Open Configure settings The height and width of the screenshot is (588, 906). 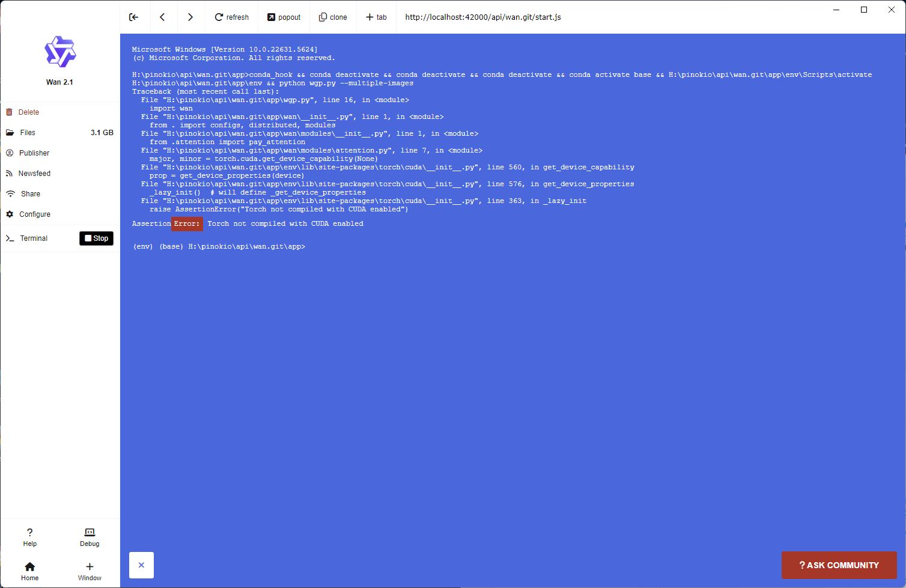pyautogui.click(x=60, y=214)
